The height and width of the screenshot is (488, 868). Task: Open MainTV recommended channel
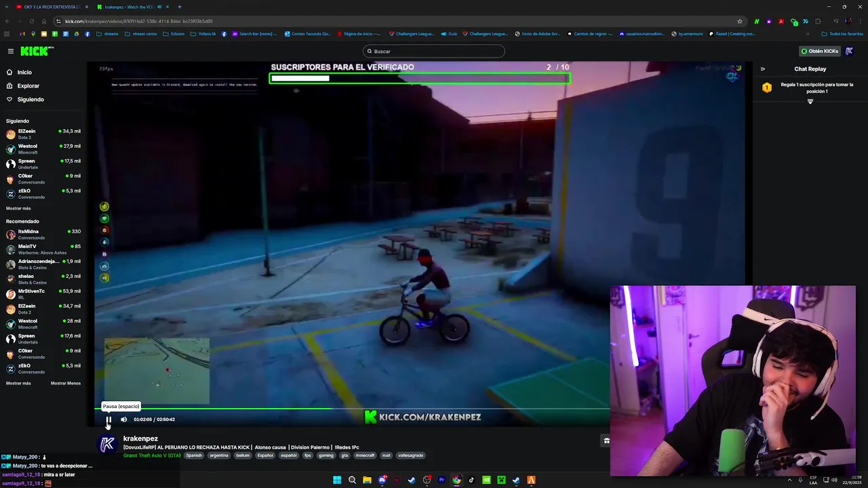43,249
